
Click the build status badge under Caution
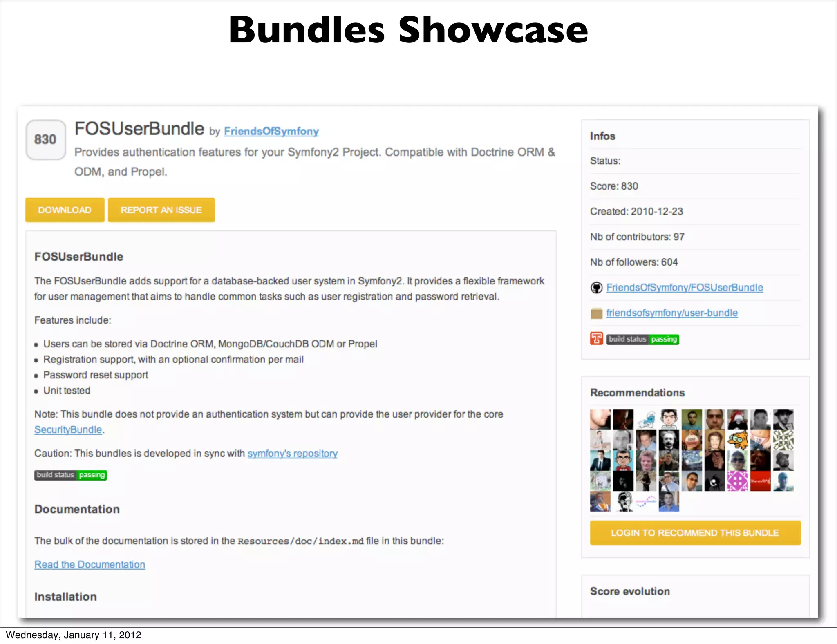tap(71, 475)
